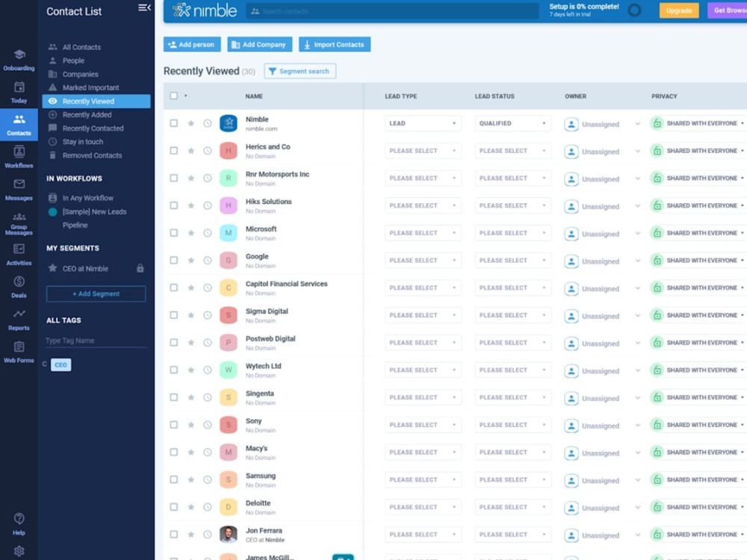Click the clock icon for Google row
747x560 pixels.
pos(207,261)
